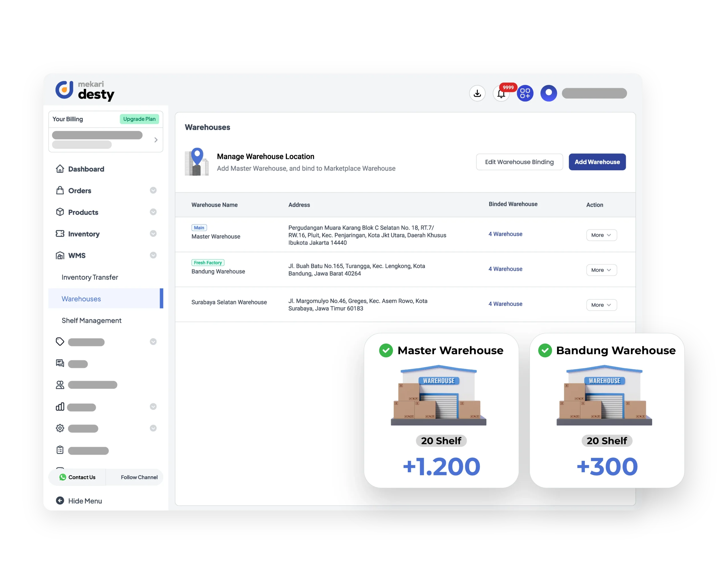This screenshot has height=584, width=728.
Task: Open the notifications bell icon
Action: [501, 94]
